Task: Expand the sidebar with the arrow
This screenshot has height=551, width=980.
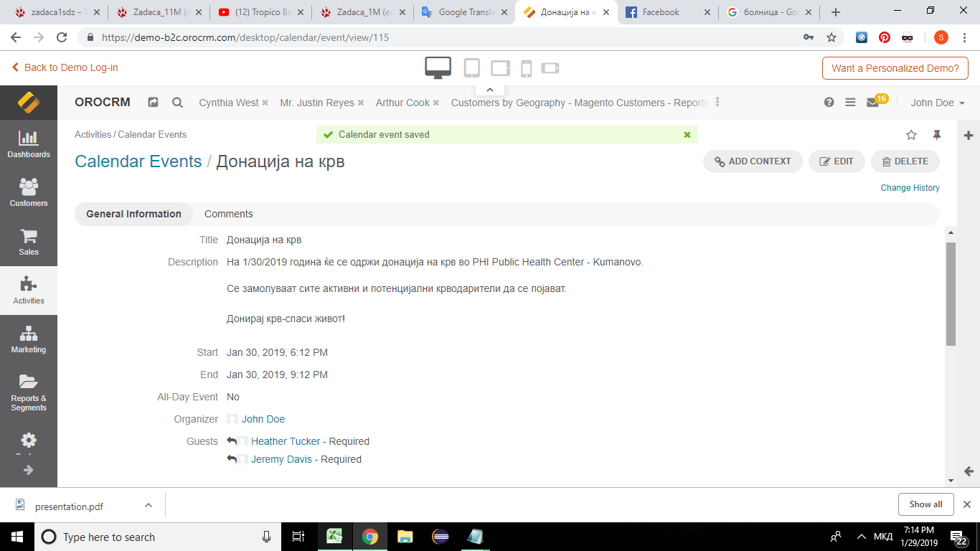Action: click(29, 470)
